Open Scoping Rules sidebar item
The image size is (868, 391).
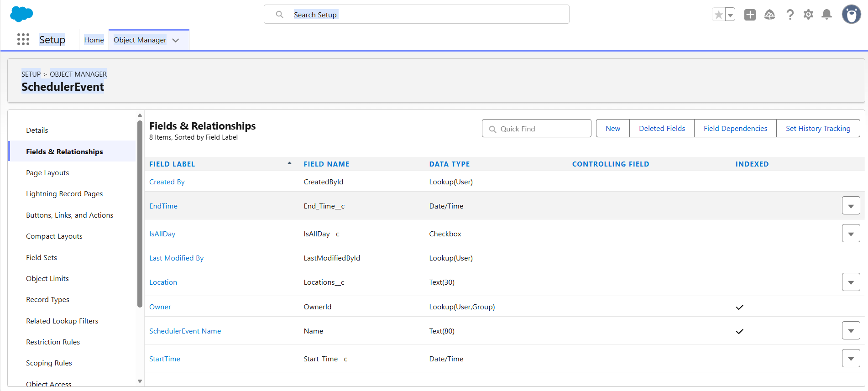coord(49,363)
